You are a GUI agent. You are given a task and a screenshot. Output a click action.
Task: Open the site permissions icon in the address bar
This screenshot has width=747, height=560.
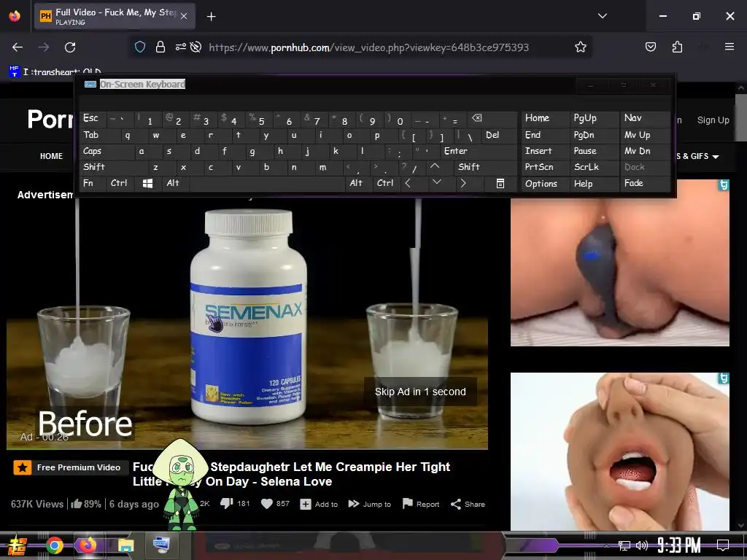tap(181, 47)
